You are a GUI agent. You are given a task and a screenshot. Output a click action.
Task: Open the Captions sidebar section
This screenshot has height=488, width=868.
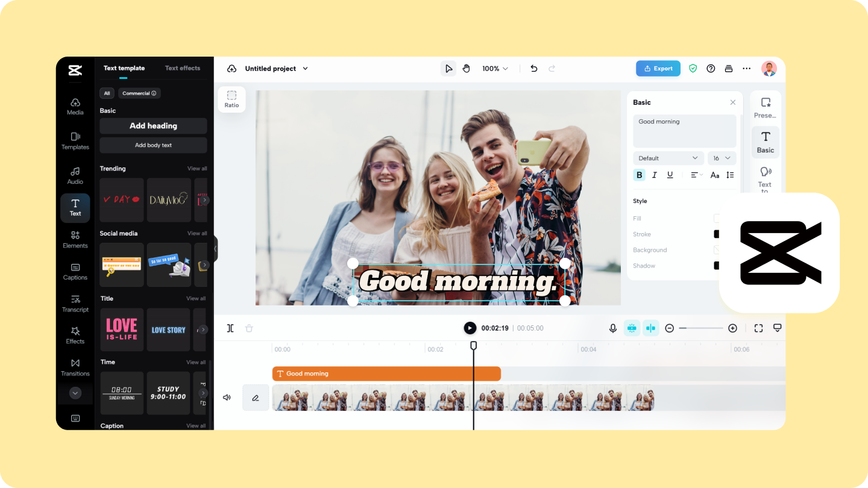(x=75, y=272)
